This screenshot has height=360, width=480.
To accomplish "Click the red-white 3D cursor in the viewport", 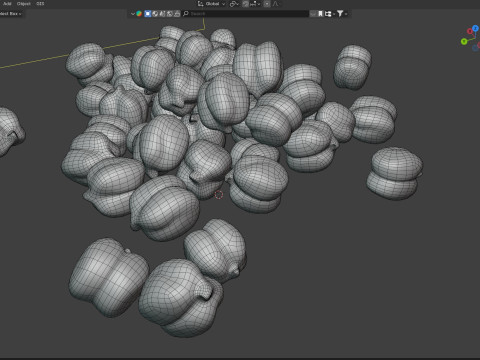I will [219, 194].
